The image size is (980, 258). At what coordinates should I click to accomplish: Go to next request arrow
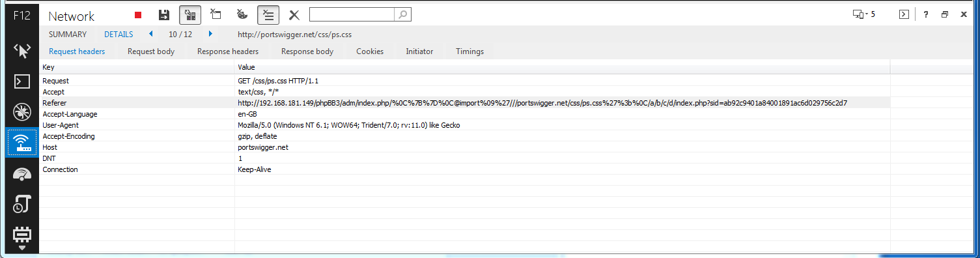point(210,34)
